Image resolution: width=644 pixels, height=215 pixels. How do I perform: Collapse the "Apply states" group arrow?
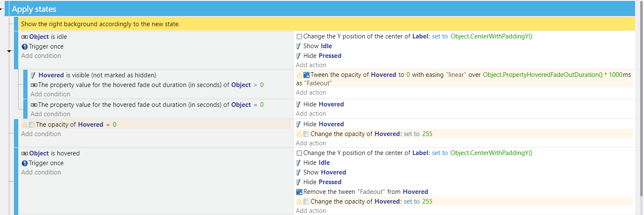(x=2, y=9)
